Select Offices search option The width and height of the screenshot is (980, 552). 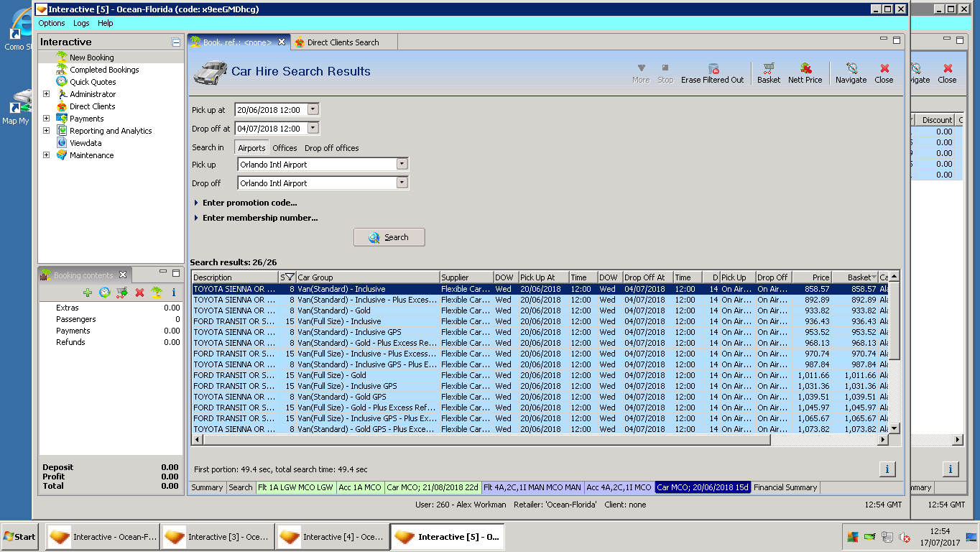tap(285, 148)
